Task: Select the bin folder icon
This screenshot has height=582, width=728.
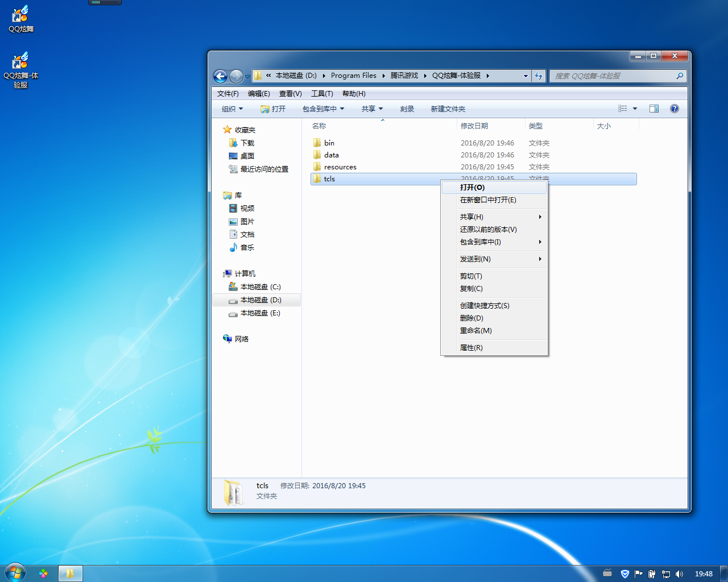Action: [x=317, y=143]
